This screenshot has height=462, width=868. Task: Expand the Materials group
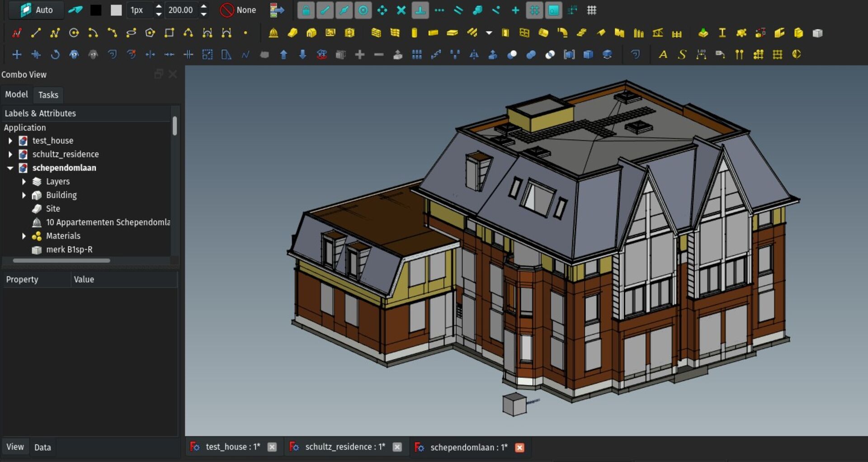click(24, 236)
